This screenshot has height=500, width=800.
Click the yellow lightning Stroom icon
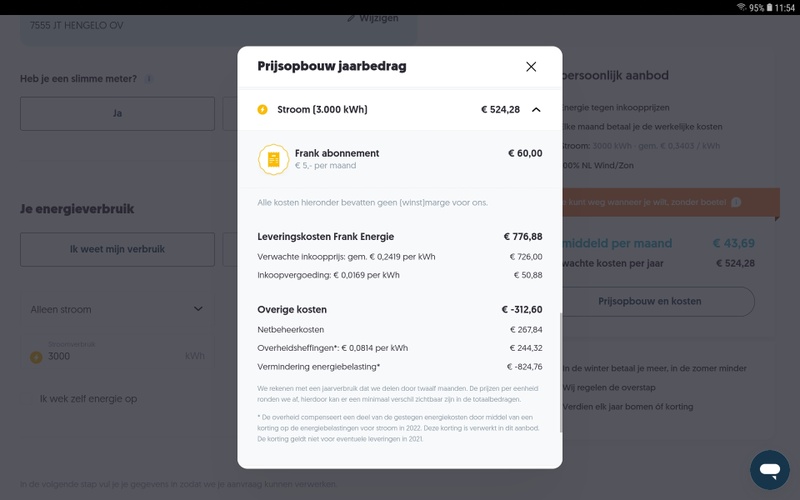coord(262,110)
